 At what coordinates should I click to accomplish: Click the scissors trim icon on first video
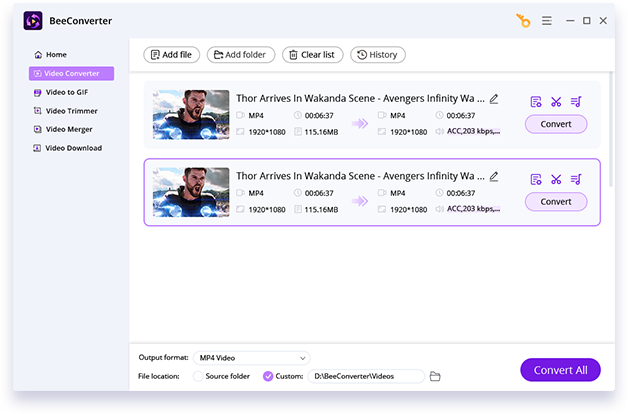tap(556, 101)
